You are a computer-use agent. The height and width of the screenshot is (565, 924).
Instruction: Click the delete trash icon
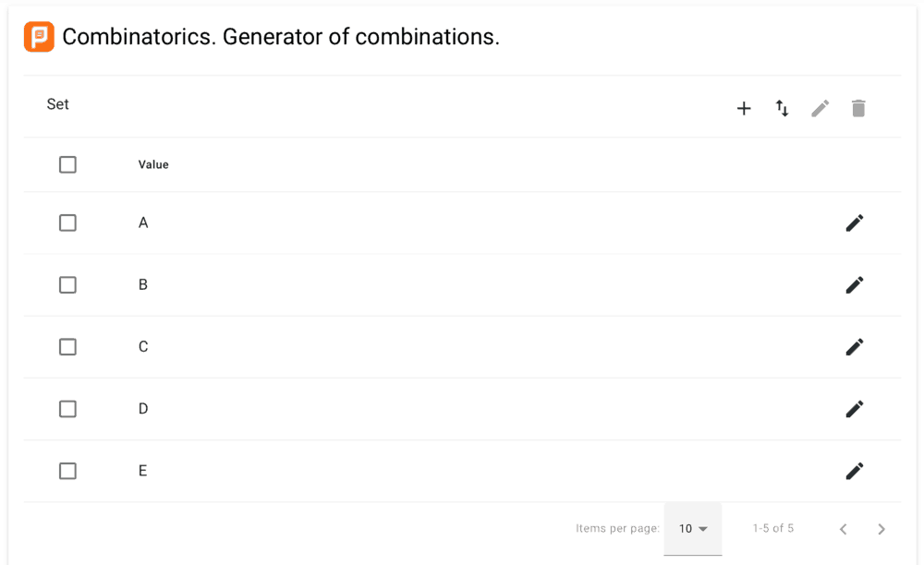coord(857,108)
